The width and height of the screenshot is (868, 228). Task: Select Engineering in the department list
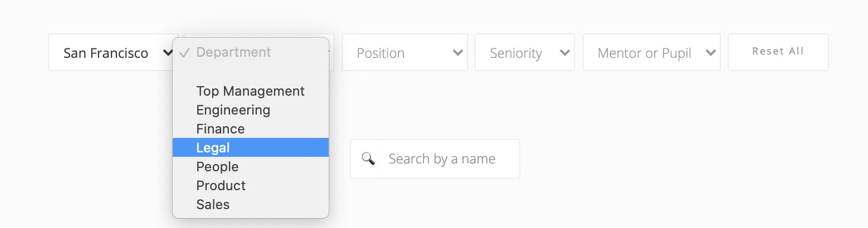(x=251, y=110)
